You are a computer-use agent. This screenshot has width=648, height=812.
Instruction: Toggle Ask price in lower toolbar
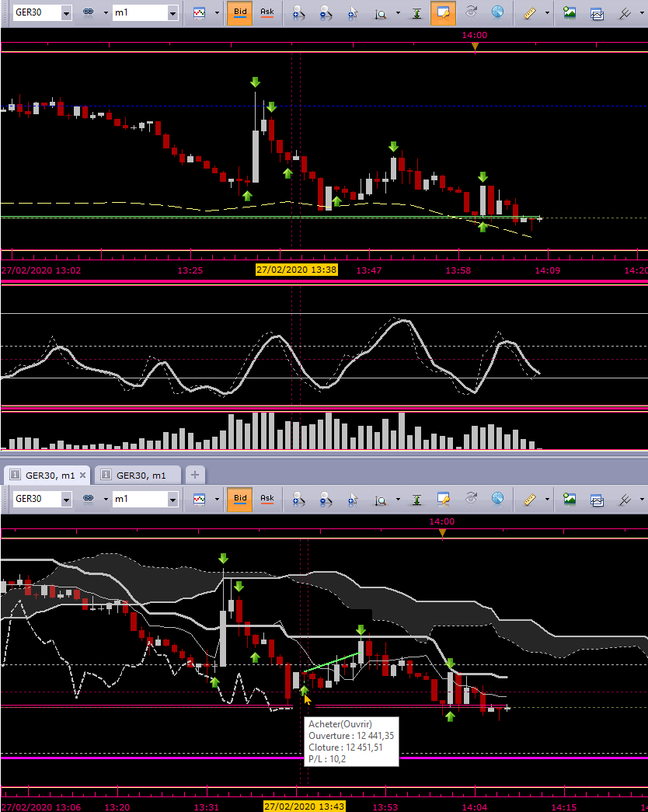pos(267,499)
